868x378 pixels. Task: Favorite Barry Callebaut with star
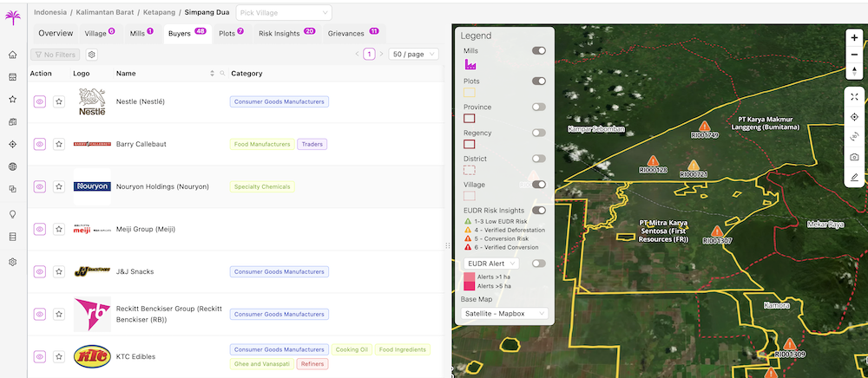pos(59,144)
